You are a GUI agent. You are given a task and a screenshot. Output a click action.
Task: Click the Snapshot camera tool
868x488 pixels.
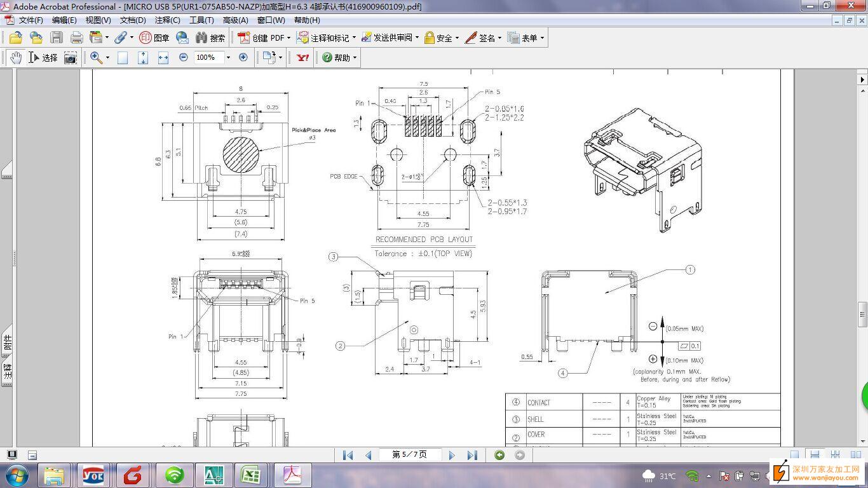(x=71, y=58)
